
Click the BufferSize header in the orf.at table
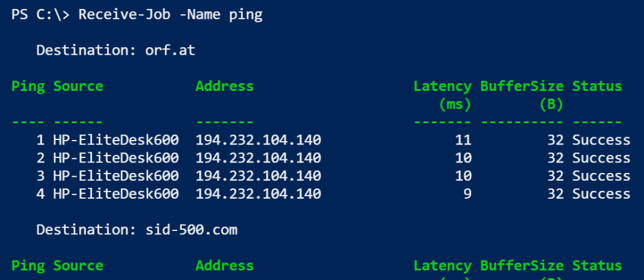pos(522,86)
